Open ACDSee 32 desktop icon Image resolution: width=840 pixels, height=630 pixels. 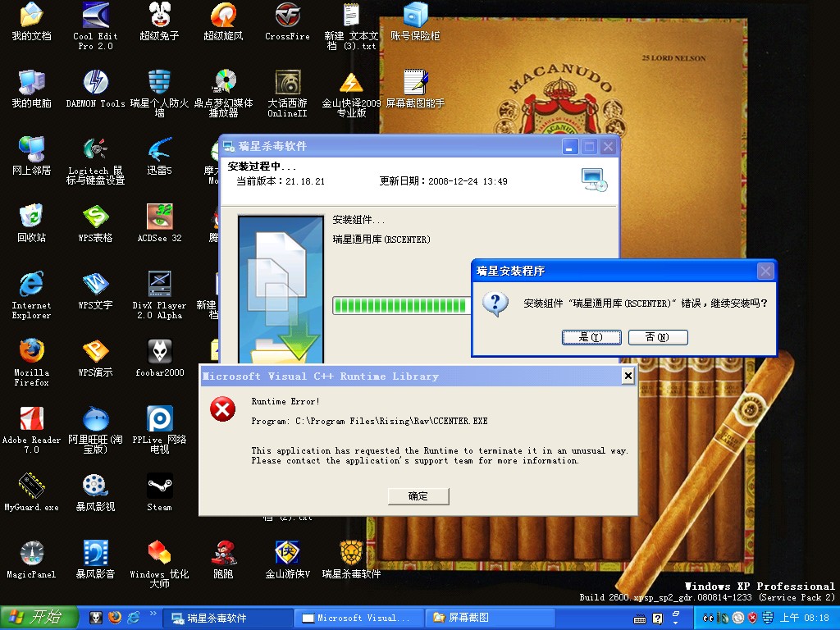point(159,223)
